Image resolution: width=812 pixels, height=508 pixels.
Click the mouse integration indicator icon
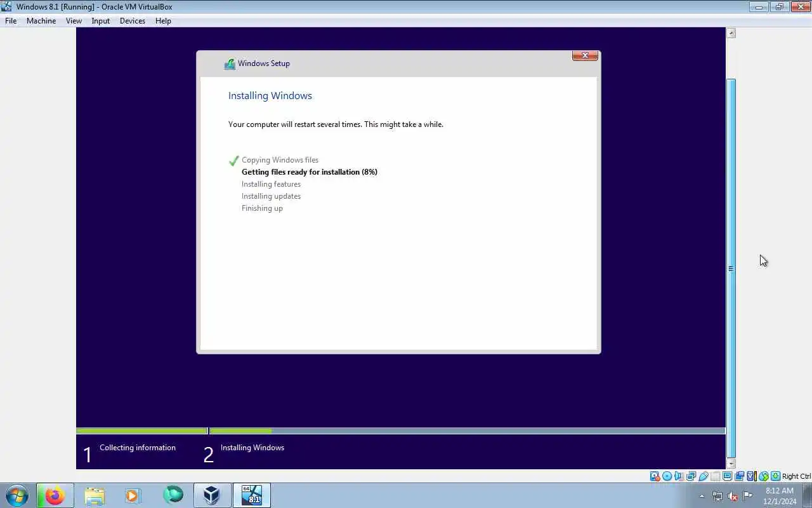[x=764, y=476]
